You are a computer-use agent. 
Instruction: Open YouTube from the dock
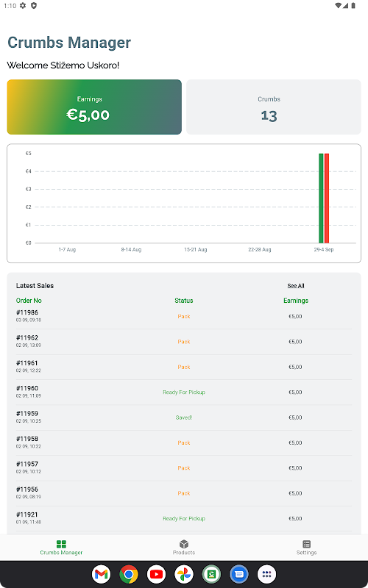[x=156, y=574]
